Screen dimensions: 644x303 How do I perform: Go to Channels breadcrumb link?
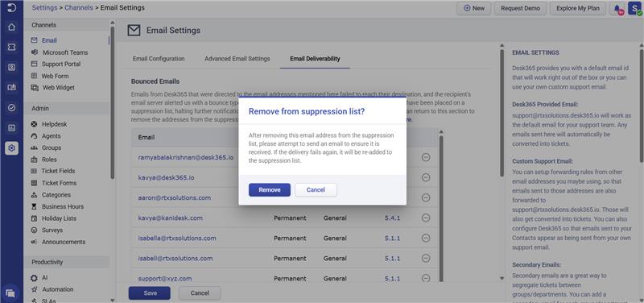pyautogui.click(x=79, y=8)
